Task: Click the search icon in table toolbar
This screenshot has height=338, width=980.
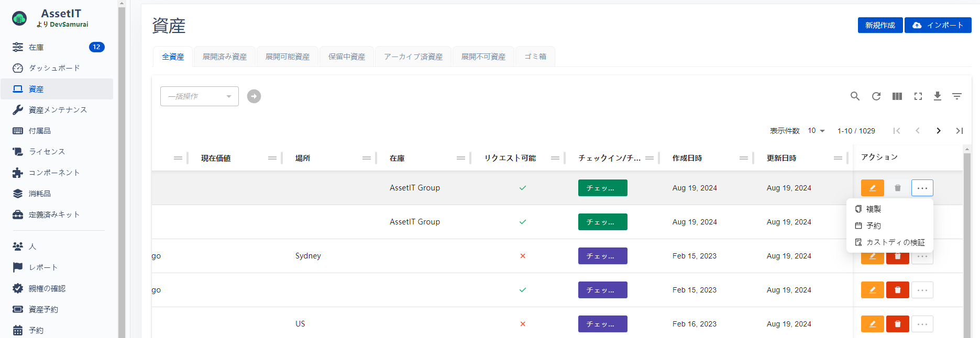Action: 855,96
